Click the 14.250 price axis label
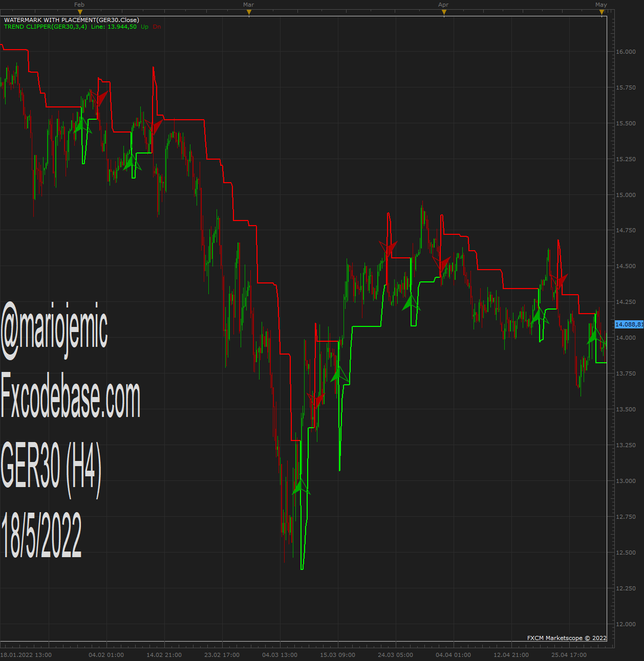Viewport: 644px width, 661px height. [626, 302]
